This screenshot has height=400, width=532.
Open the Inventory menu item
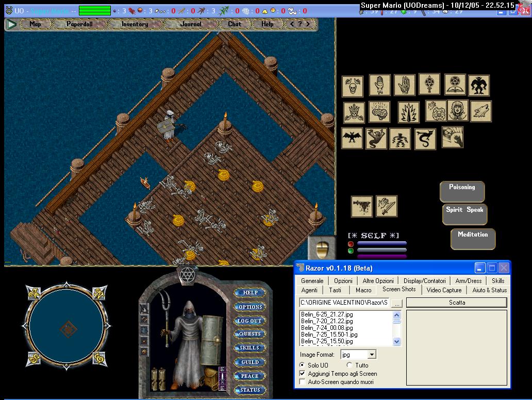(x=135, y=24)
